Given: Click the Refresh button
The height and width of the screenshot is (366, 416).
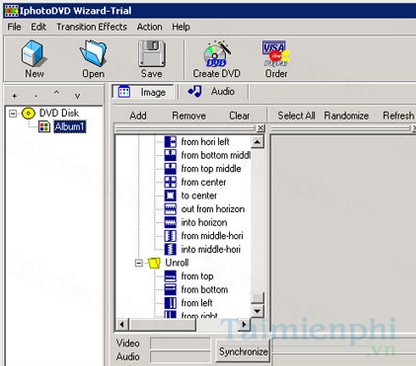Looking at the screenshot, I should pyautogui.click(x=398, y=116).
